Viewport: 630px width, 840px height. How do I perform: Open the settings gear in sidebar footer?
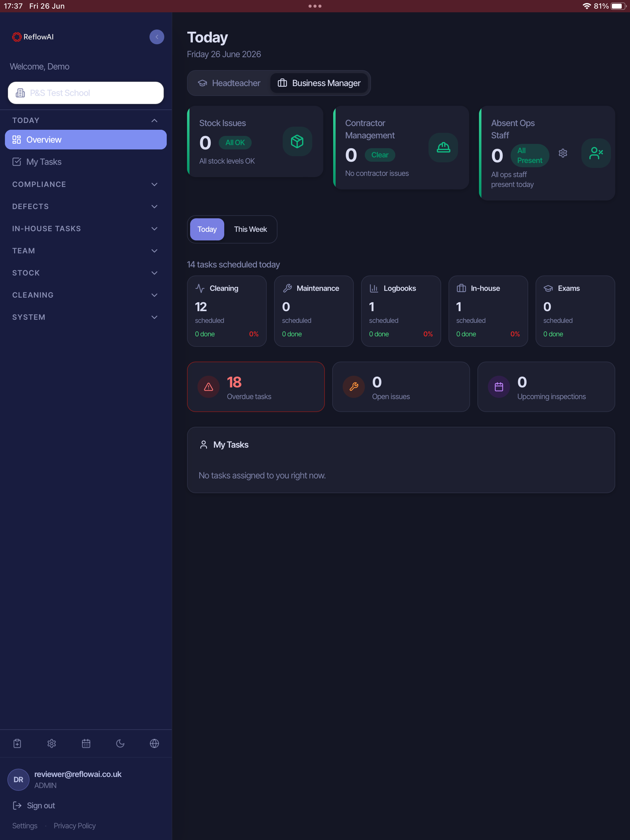pyautogui.click(x=52, y=743)
